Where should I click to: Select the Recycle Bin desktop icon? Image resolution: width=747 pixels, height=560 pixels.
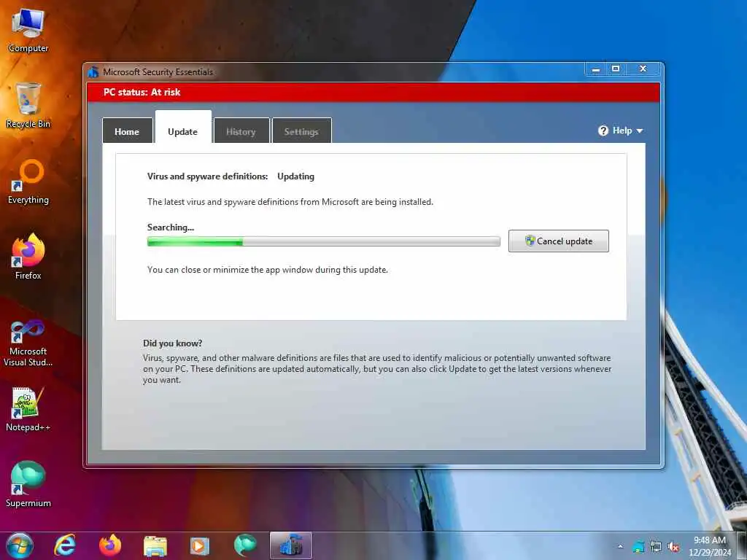pos(28,105)
